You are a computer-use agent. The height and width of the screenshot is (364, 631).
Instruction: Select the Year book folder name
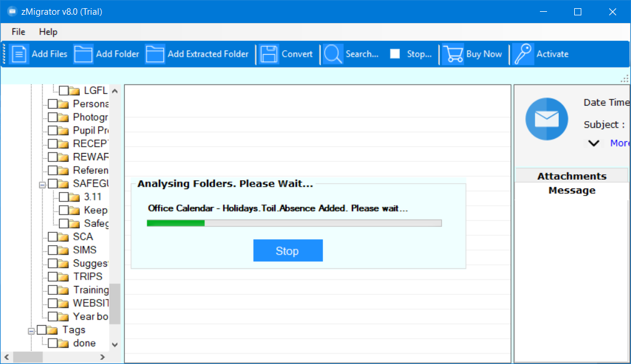(90, 316)
